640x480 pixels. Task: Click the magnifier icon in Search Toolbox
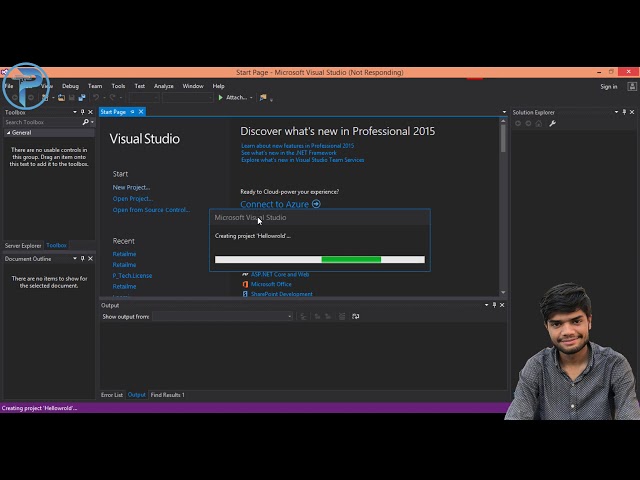click(85, 122)
